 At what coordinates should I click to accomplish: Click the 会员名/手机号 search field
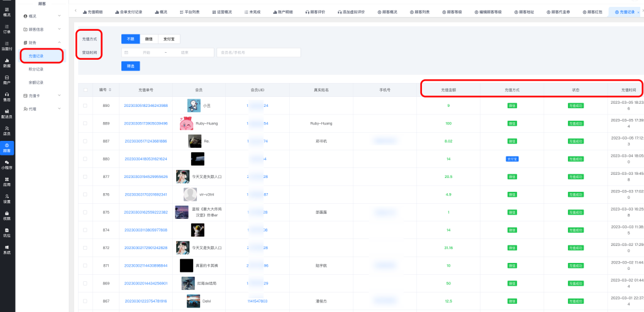pyautogui.click(x=258, y=53)
